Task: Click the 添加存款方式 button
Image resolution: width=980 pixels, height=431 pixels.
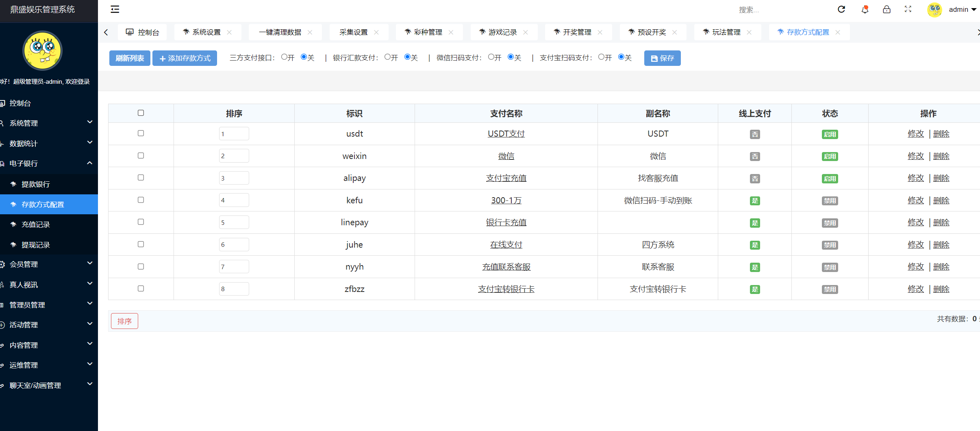Action: pyautogui.click(x=185, y=58)
